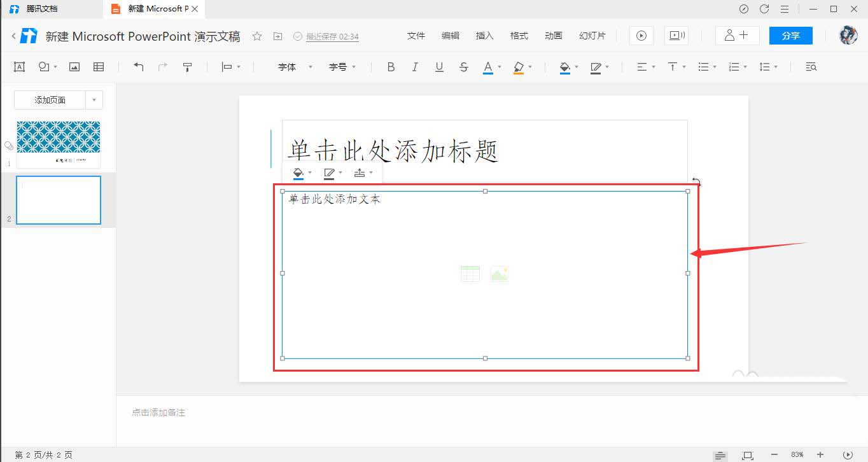Select slide 2 thumbnail
The image size is (868, 462).
point(59,200)
